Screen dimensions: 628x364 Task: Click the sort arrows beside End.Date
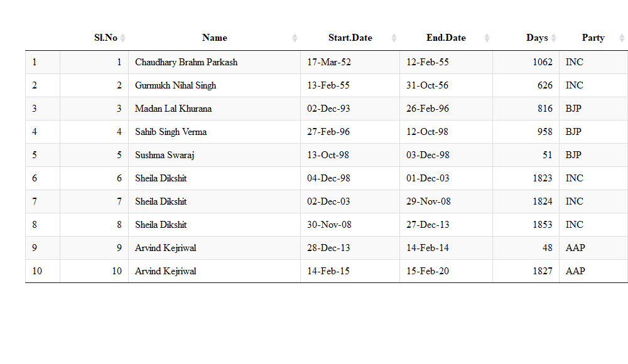click(x=487, y=38)
